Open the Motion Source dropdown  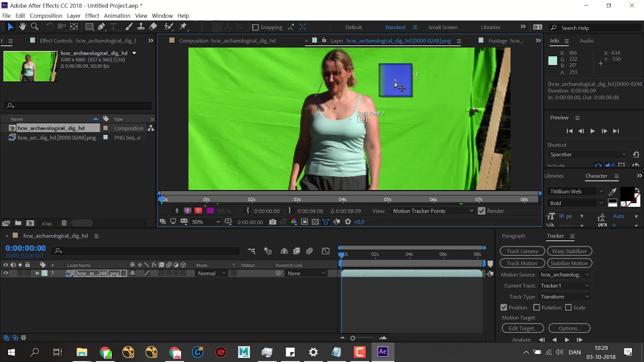pyautogui.click(x=565, y=275)
